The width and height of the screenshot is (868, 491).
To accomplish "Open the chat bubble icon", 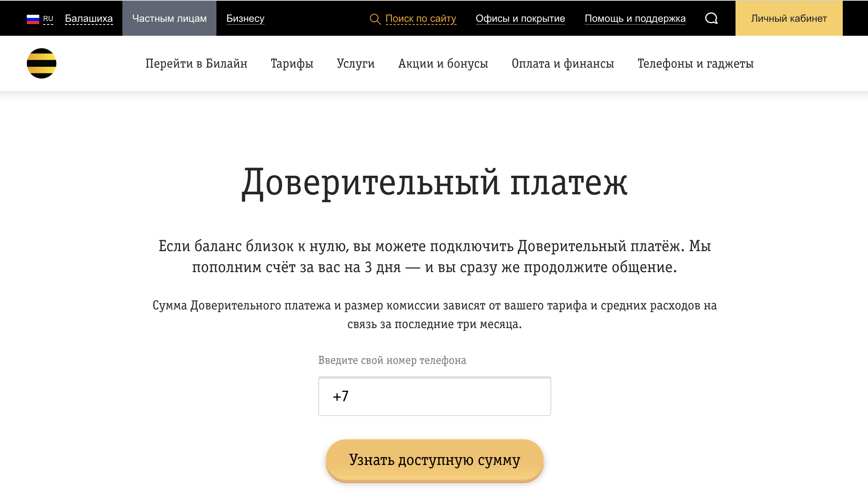I will point(711,18).
